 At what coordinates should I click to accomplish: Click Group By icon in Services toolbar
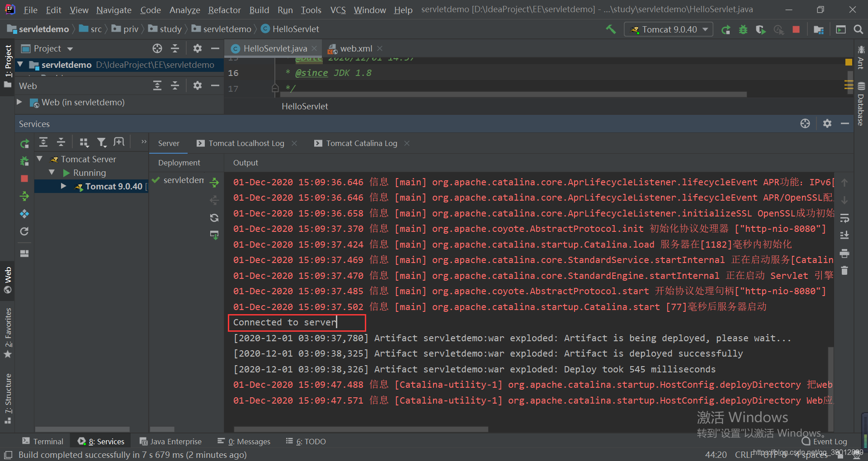[84, 143]
